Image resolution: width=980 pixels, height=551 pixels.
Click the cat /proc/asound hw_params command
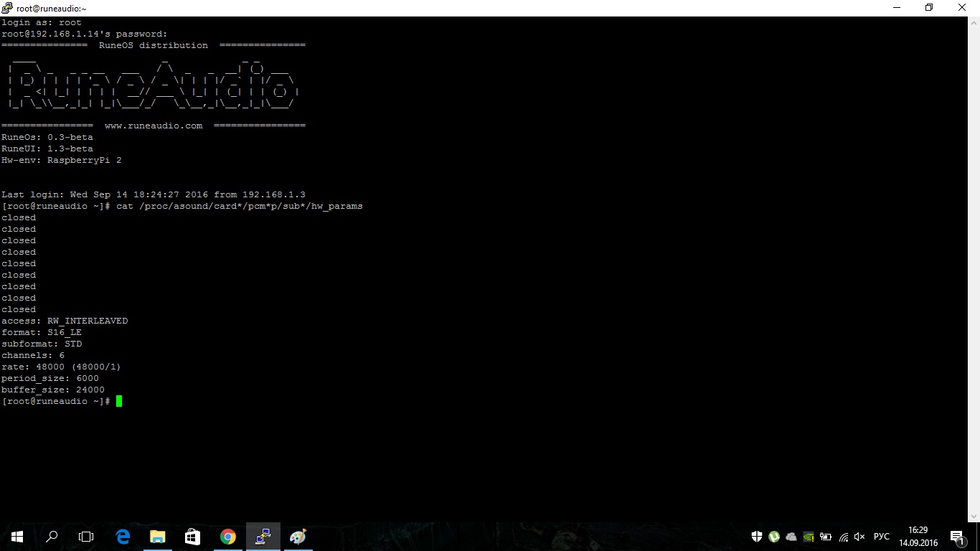coord(240,206)
